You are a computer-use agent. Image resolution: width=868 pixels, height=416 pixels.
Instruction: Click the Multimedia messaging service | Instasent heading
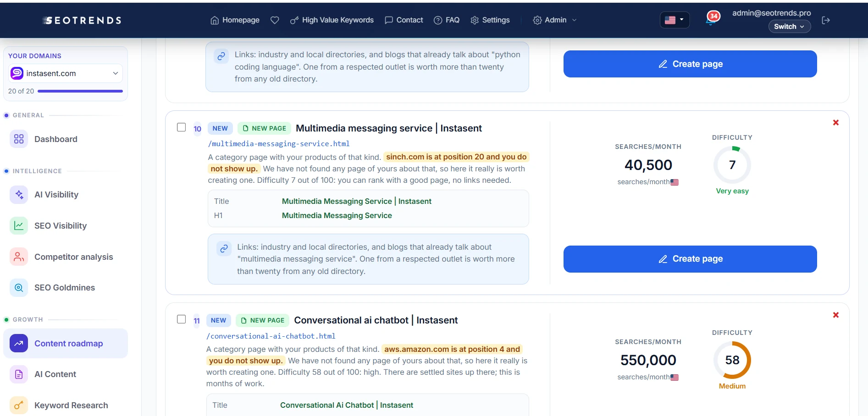[389, 128]
